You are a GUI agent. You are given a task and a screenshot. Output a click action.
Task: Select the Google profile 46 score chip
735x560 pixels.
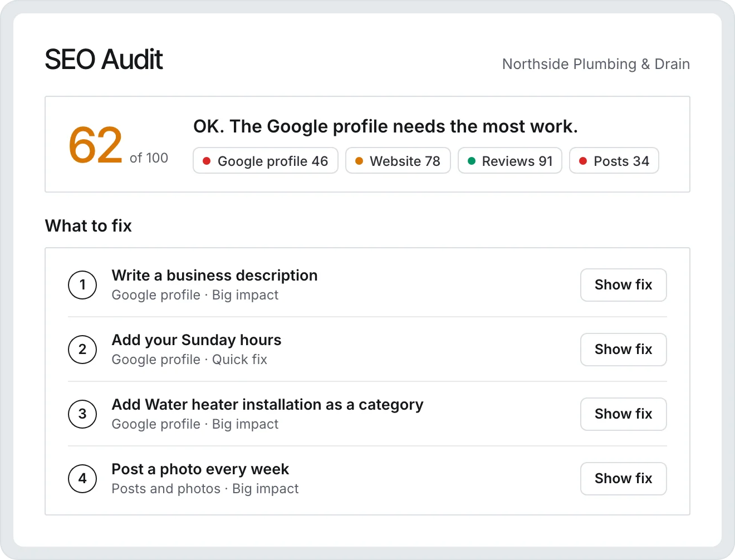click(x=266, y=160)
